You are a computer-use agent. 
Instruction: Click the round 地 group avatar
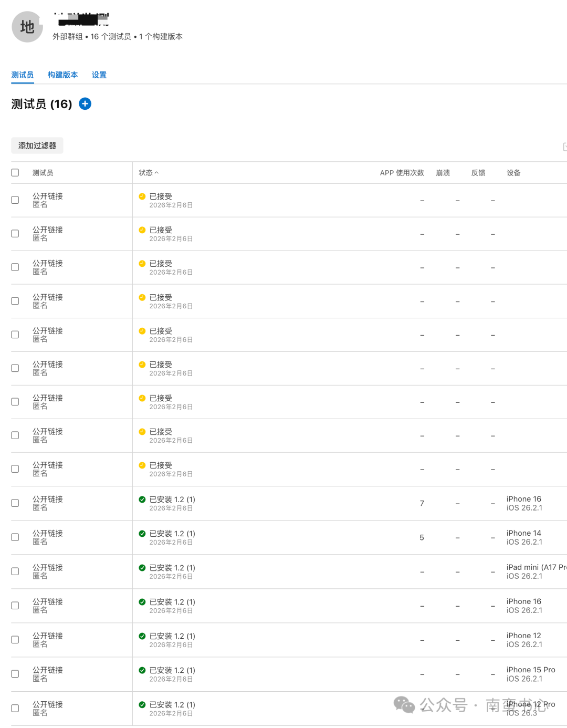(27, 27)
